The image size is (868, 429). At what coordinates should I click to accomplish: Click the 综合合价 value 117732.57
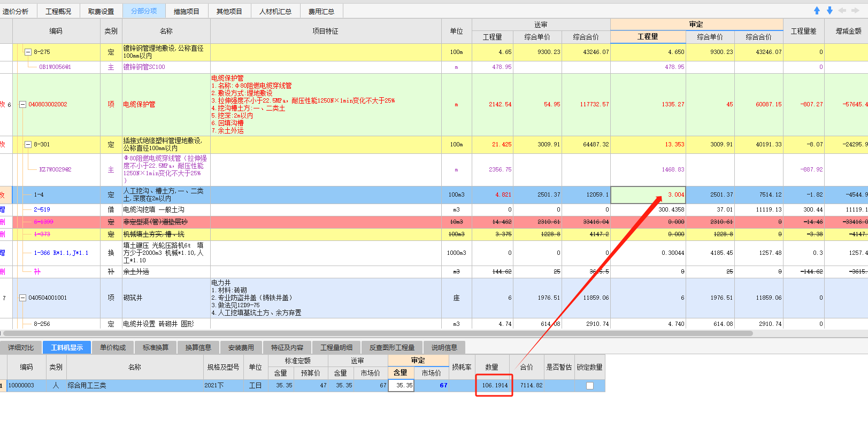pos(594,105)
